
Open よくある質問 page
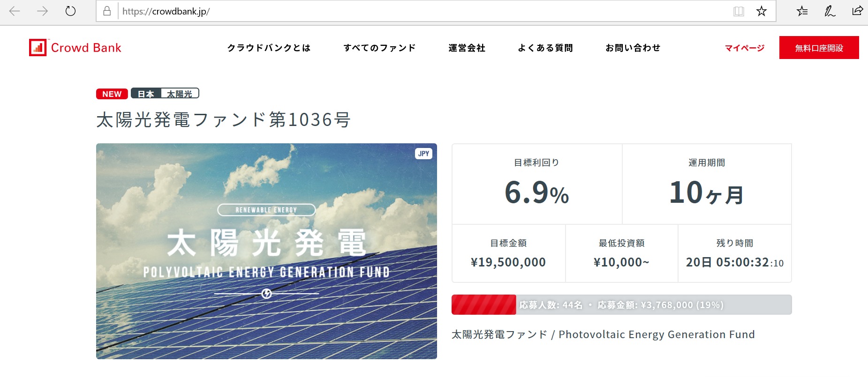click(x=545, y=48)
